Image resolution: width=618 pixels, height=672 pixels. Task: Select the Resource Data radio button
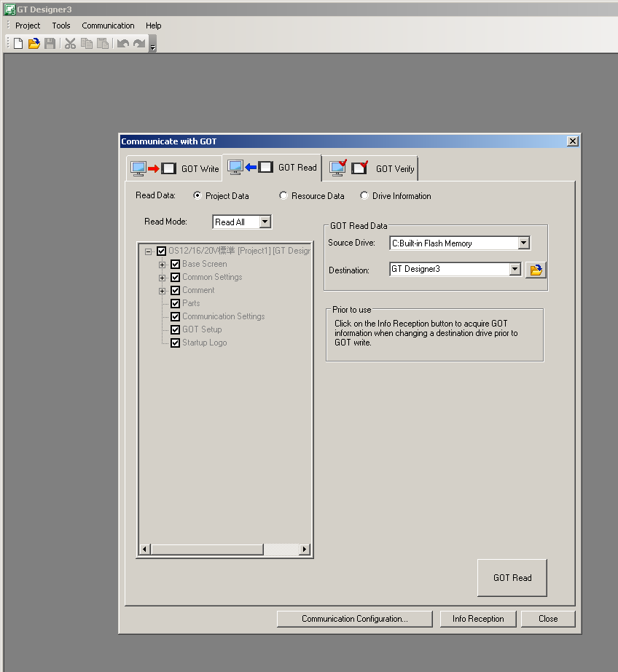click(x=283, y=195)
